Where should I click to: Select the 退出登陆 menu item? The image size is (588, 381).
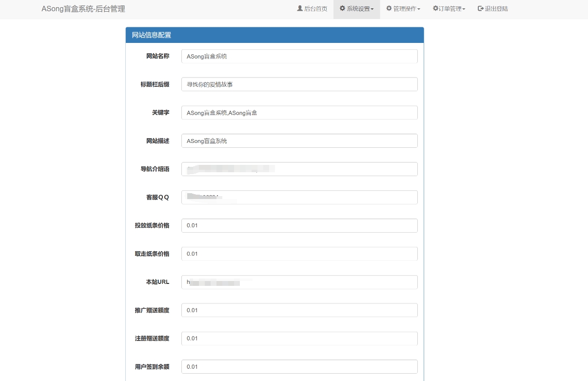[x=496, y=9]
